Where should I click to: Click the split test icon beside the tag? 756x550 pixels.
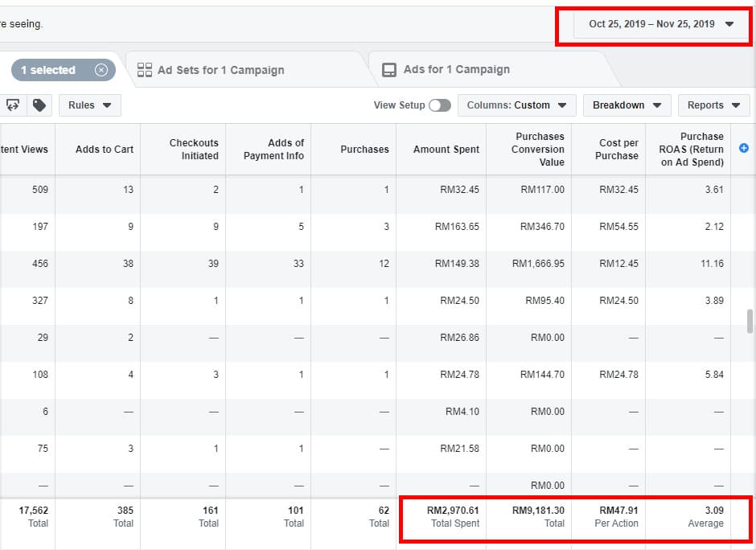[x=13, y=105]
